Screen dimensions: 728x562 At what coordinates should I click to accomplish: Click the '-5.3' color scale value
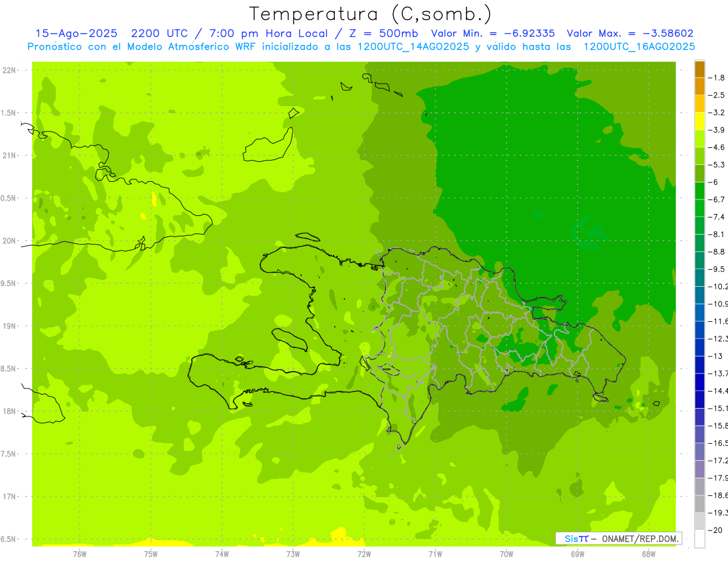point(716,165)
